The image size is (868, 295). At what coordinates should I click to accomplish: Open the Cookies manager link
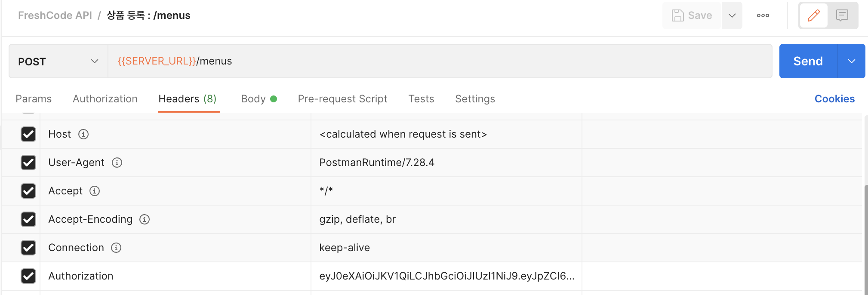click(834, 98)
